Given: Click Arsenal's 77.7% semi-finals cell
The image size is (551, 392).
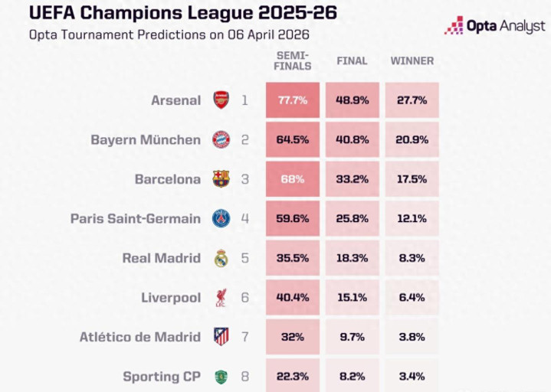Looking at the screenshot, I should (294, 100).
